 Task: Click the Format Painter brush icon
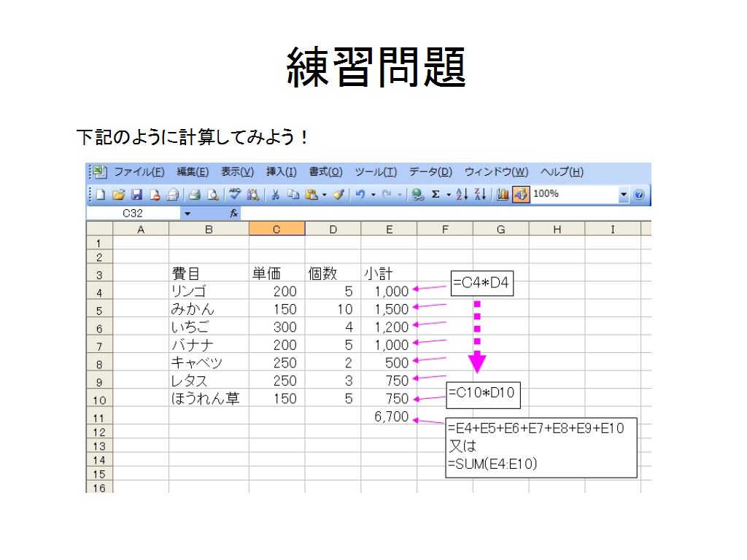point(338,195)
